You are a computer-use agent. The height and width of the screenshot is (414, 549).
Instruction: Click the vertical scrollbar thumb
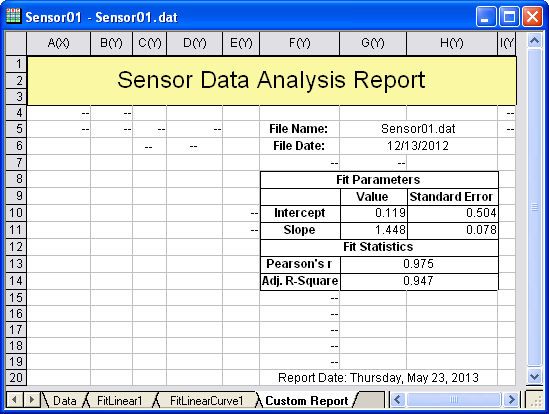[534, 207]
